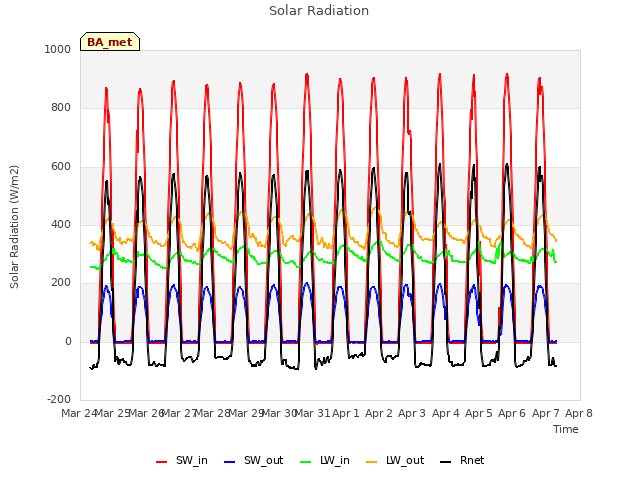Viewport: 640px width, 480px height.
Task: Click the Apr 3 x-axis label
Action: (x=412, y=413)
